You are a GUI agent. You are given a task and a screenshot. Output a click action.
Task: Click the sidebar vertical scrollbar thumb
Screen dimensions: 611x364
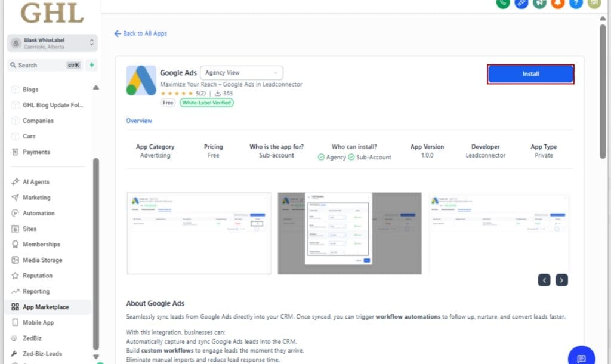pos(96,254)
